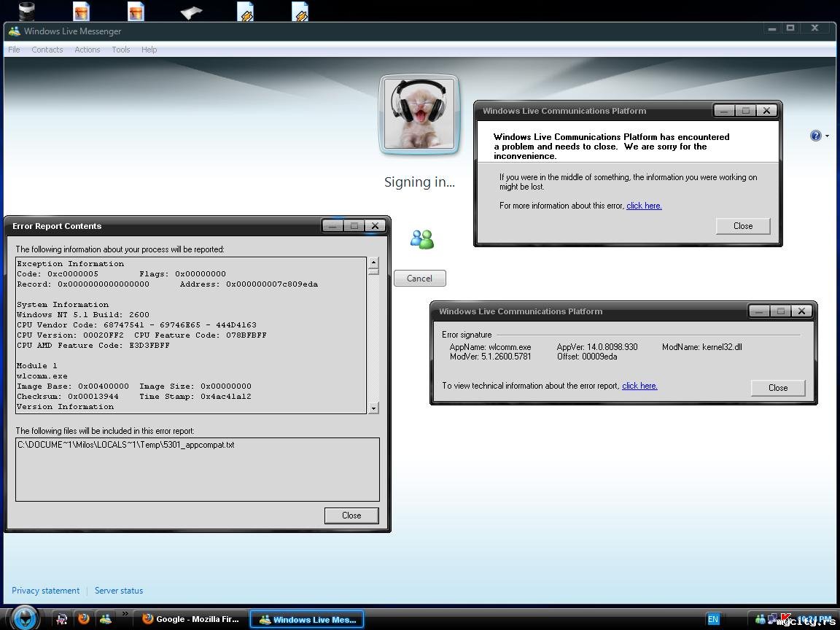The height and width of the screenshot is (630, 840).
Task: Click the scrollbar thumb of the exception text
Action: pyautogui.click(x=373, y=271)
